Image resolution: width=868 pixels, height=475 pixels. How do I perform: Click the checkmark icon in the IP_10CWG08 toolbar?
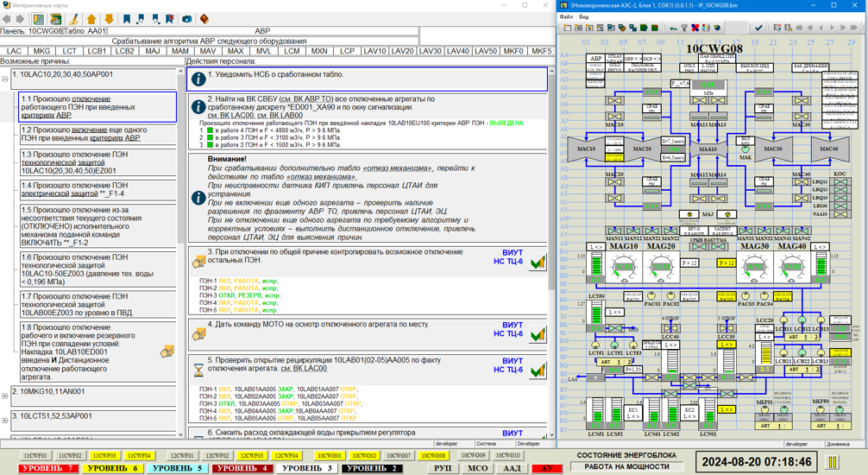coord(758,28)
